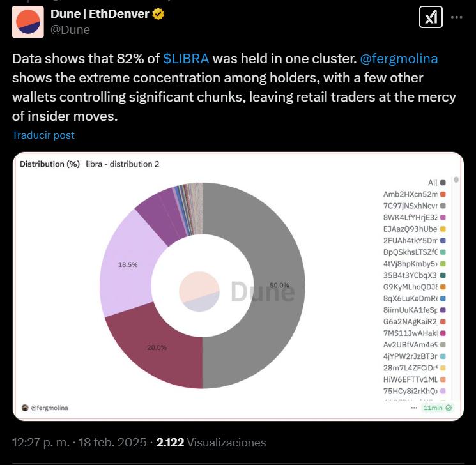The width and height of the screenshot is (476, 465).
Task: Click the gold verified badge
Action: click(158, 14)
